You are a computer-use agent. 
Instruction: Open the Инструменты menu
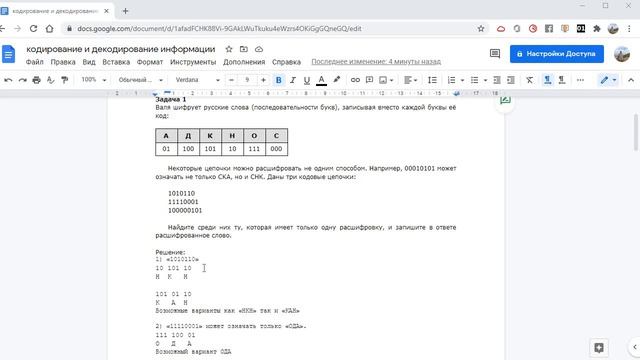[193, 62]
